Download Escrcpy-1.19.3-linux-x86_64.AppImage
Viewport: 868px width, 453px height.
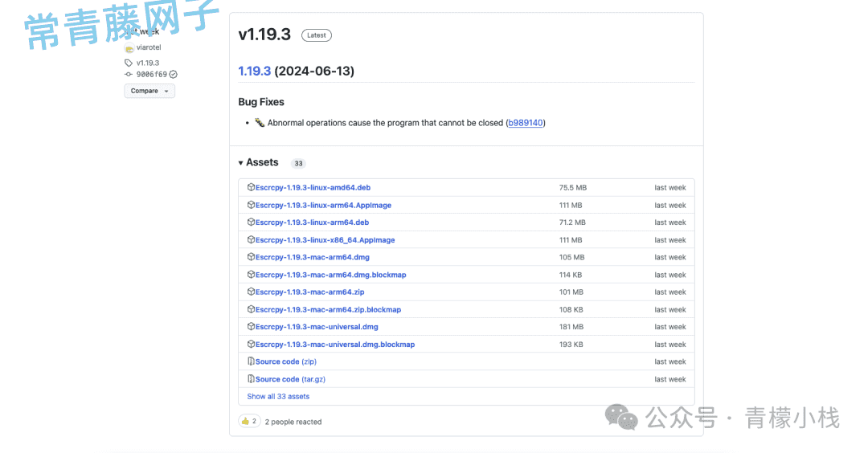(325, 240)
